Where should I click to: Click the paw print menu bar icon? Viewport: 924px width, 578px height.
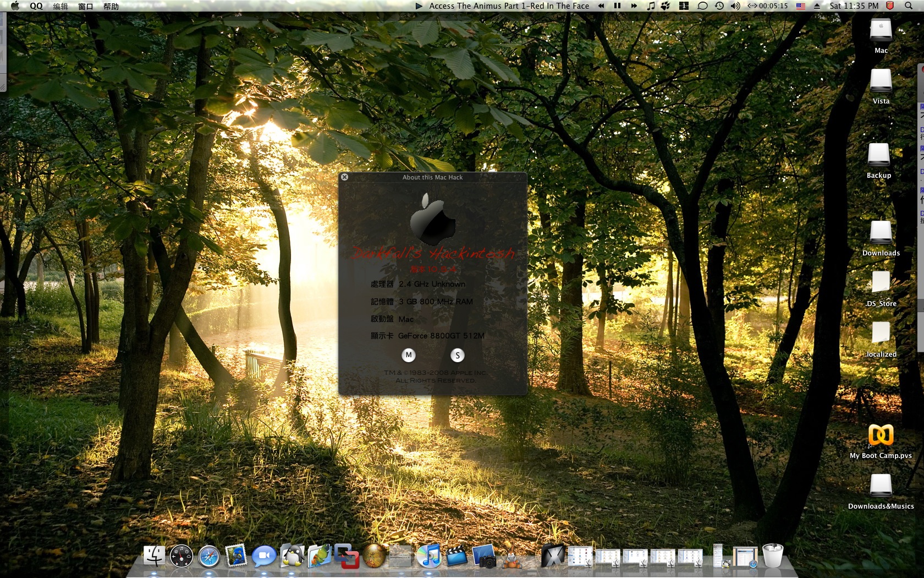[x=665, y=6]
